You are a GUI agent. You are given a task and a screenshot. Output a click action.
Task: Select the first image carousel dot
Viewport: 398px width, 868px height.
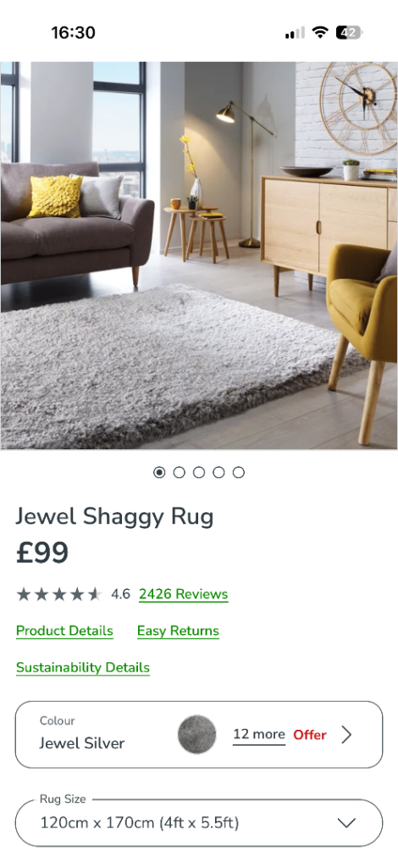[x=159, y=472]
